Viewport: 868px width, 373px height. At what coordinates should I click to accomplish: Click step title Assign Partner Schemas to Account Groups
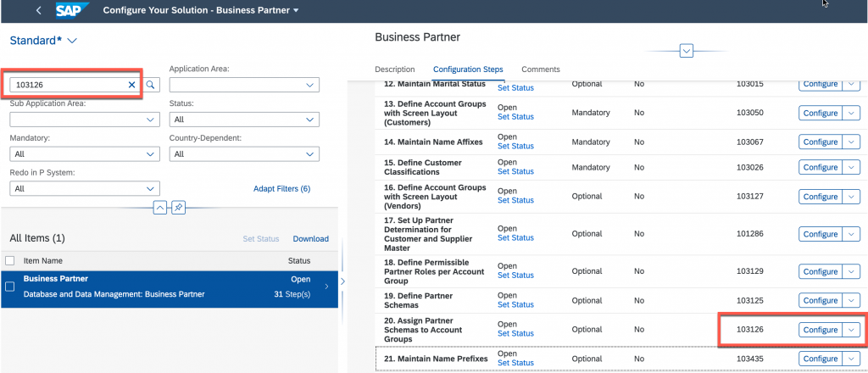click(x=422, y=330)
